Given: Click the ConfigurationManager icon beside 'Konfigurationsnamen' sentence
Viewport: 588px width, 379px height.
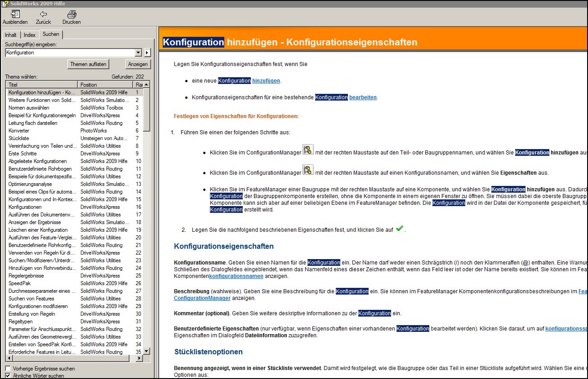Looking at the screenshot, I should click(x=308, y=170).
